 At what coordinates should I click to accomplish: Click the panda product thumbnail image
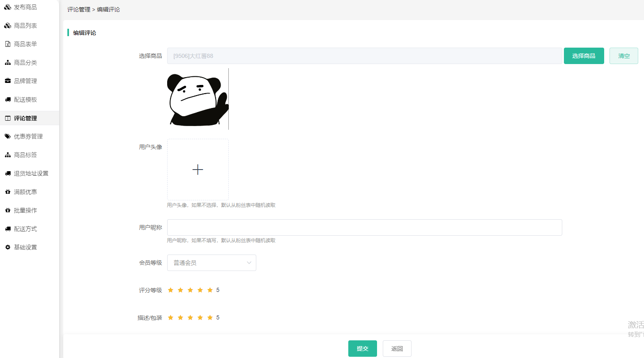[198, 99]
